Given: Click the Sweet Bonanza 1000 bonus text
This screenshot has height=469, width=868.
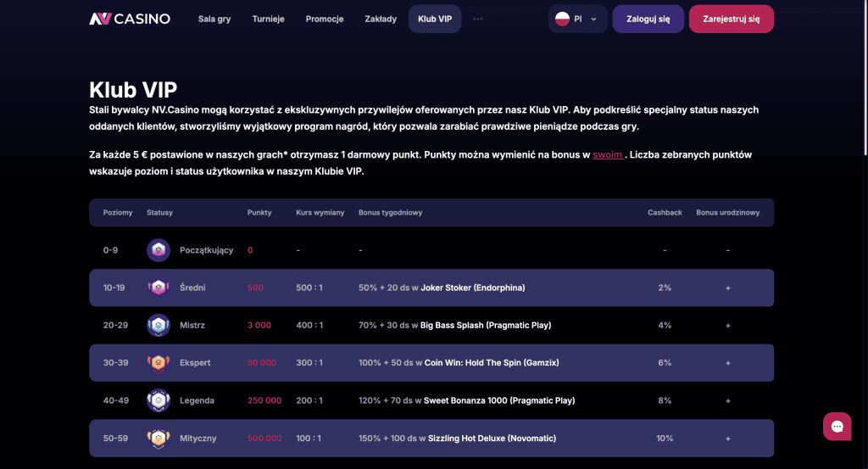Looking at the screenshot, I should tap(499, 400).
